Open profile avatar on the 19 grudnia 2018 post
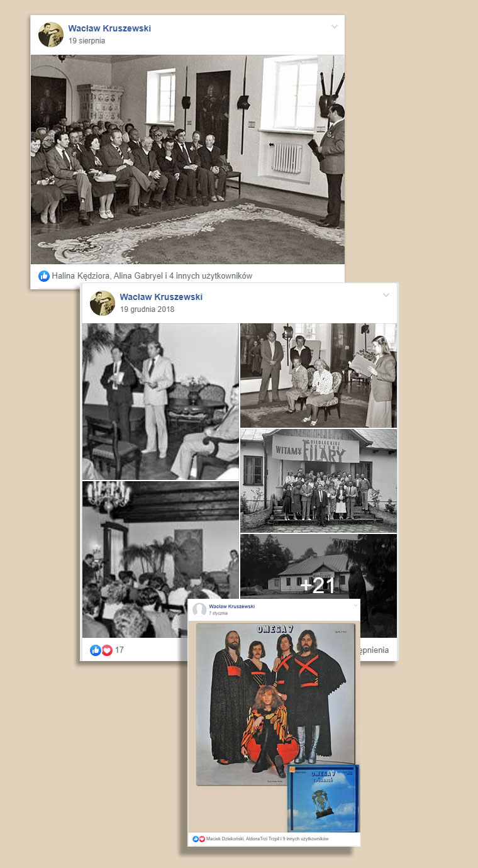 tap(103, 303)
